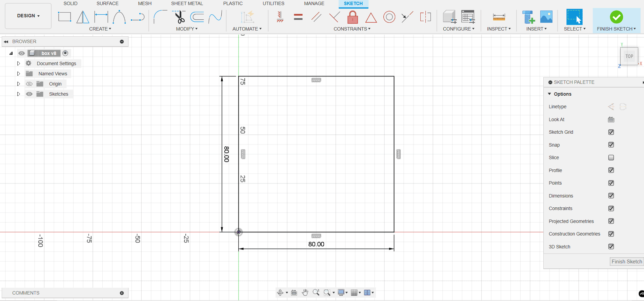Viewport: 644px width, 301px height.
Task: Select the Line tool icon
Action: click(x=138, y=17)
